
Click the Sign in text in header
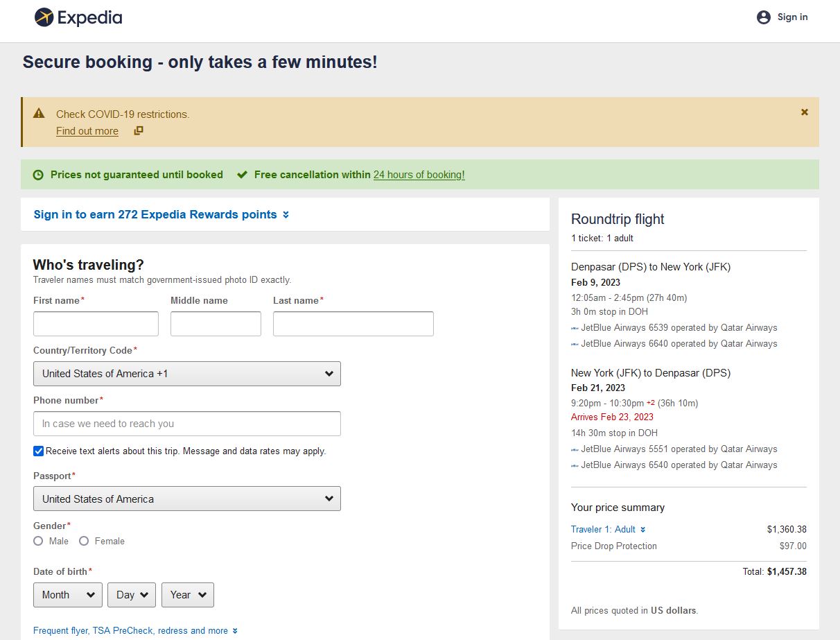[792, 17]
